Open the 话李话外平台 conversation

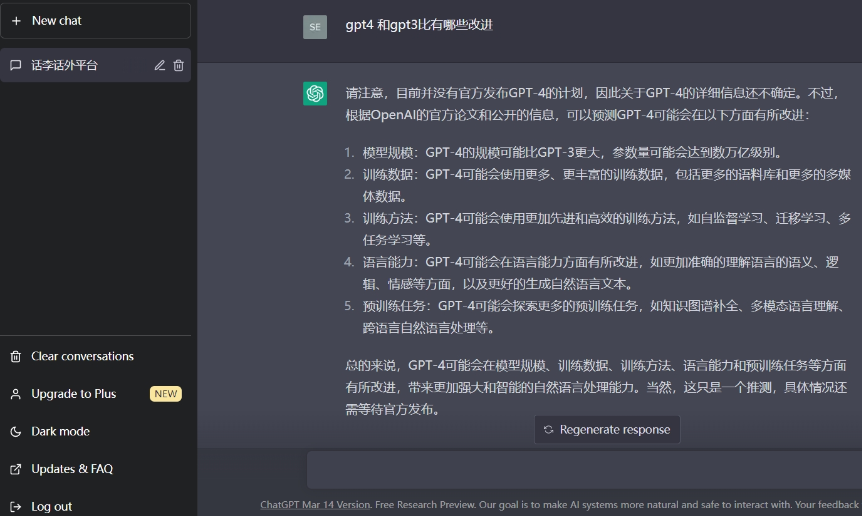(x=96, y=65)
